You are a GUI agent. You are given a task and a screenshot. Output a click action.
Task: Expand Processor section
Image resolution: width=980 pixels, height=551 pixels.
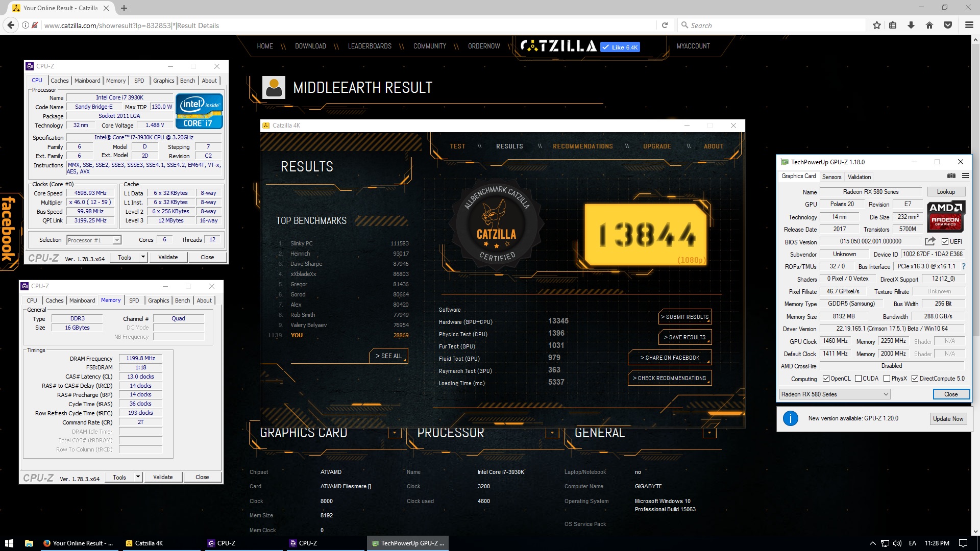[x=552, y=433]
